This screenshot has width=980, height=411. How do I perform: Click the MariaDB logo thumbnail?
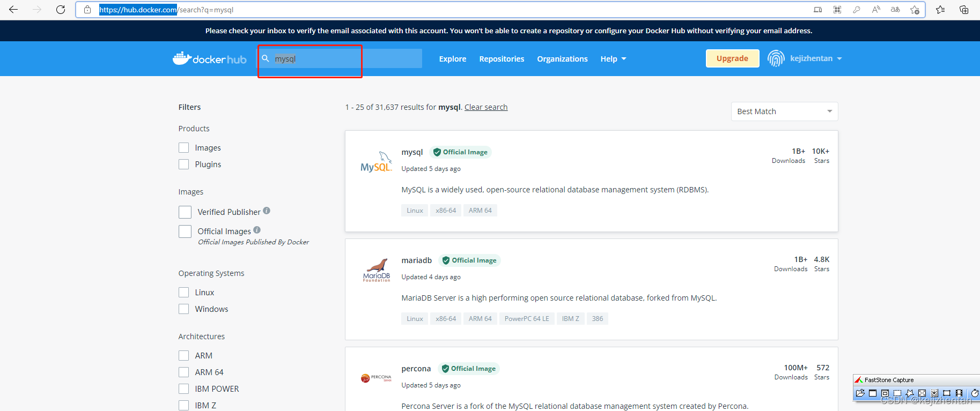point(377,270)
